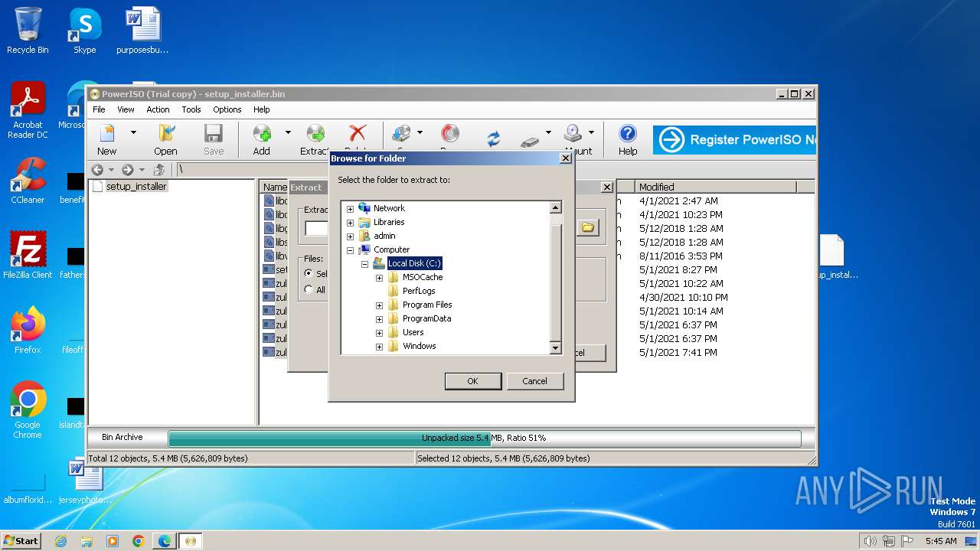Viewport: 980px width, 551px height.
Task: Click the path address field
Action: [x=495, y=170]
